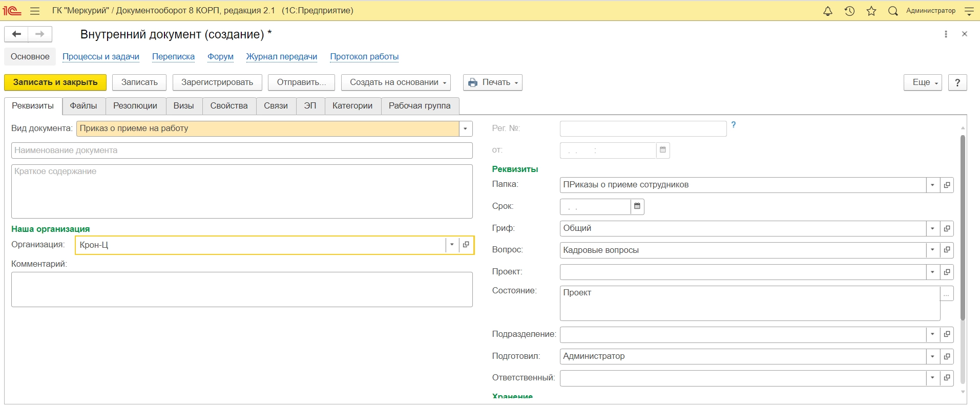The width and height of the screenshot is (980, 408).
Task: Switch to the Файлы tab
Action: tap(84, 106)
